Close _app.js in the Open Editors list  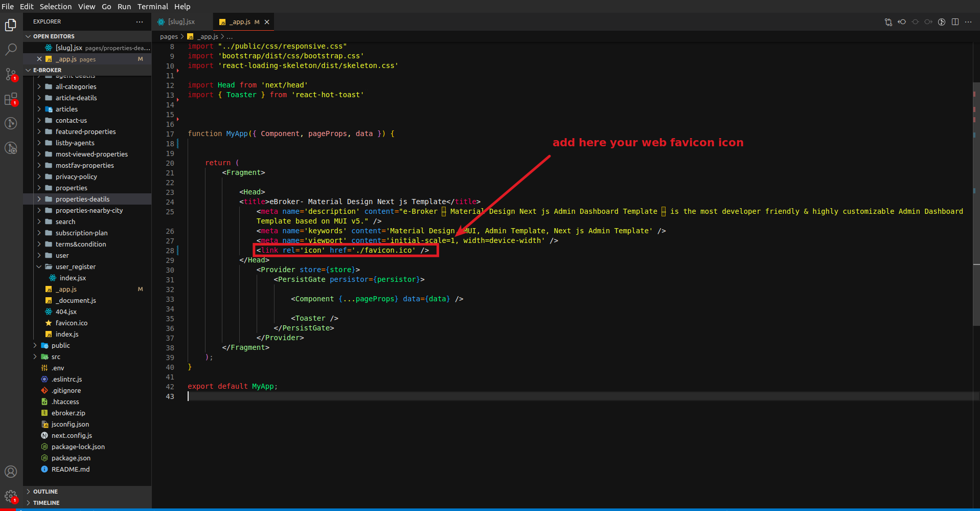(39, 59)
